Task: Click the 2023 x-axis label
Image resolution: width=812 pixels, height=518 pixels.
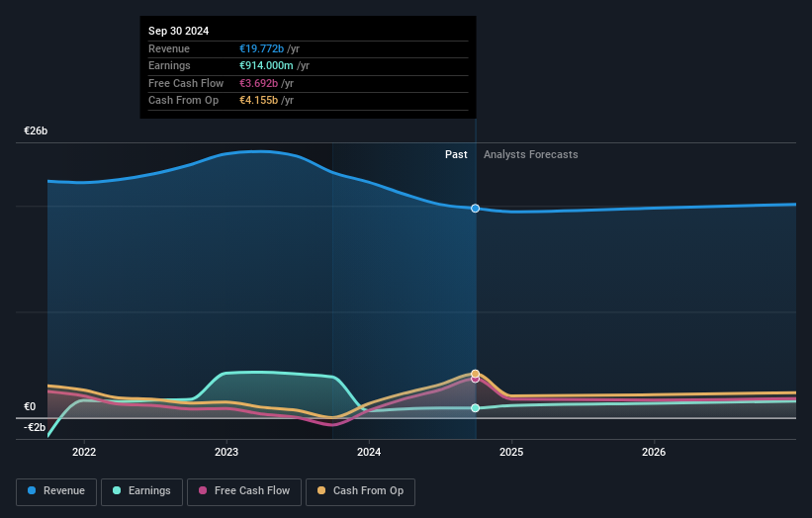Action: pos(226,452)
